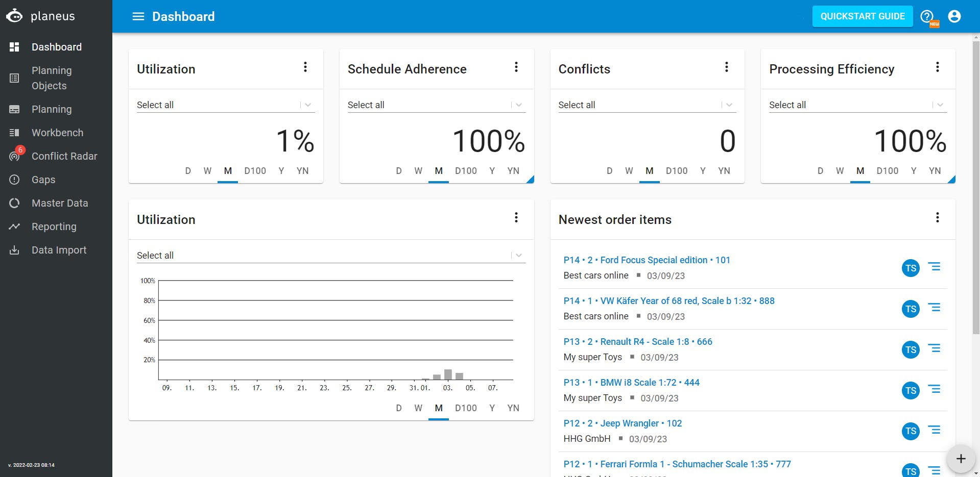Open the Jeep Wrangler order link

pyautogui.click(x=623, y=423)
